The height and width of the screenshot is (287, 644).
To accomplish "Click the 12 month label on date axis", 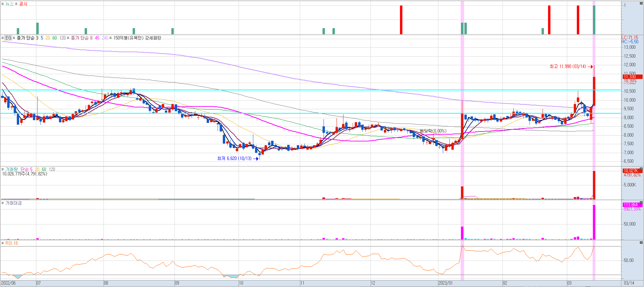I will tap(373, 283).
